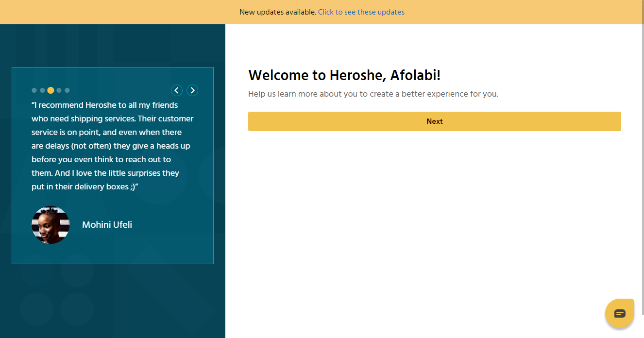
Task: Select the fifth testimonial carousel dot
Action: pos(67,90)
